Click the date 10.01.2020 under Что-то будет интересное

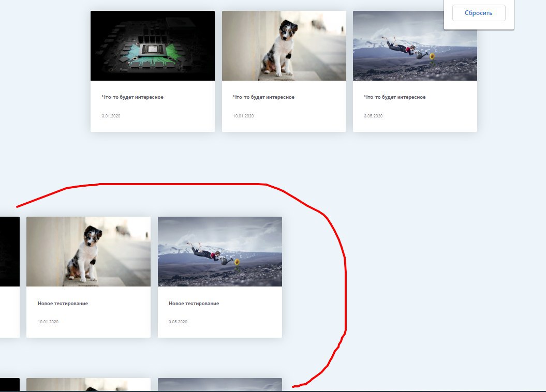[x=243, y=116]
